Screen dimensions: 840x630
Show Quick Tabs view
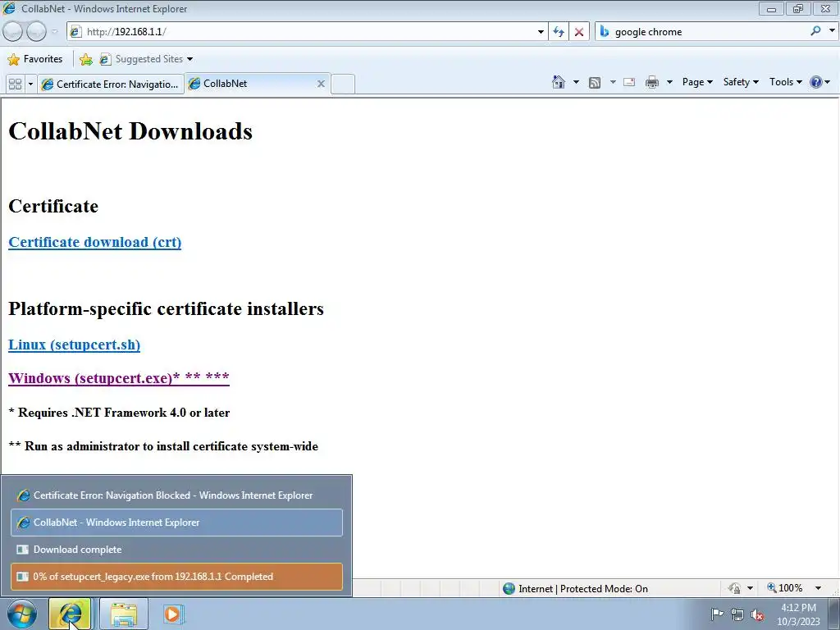pos(15,84)
